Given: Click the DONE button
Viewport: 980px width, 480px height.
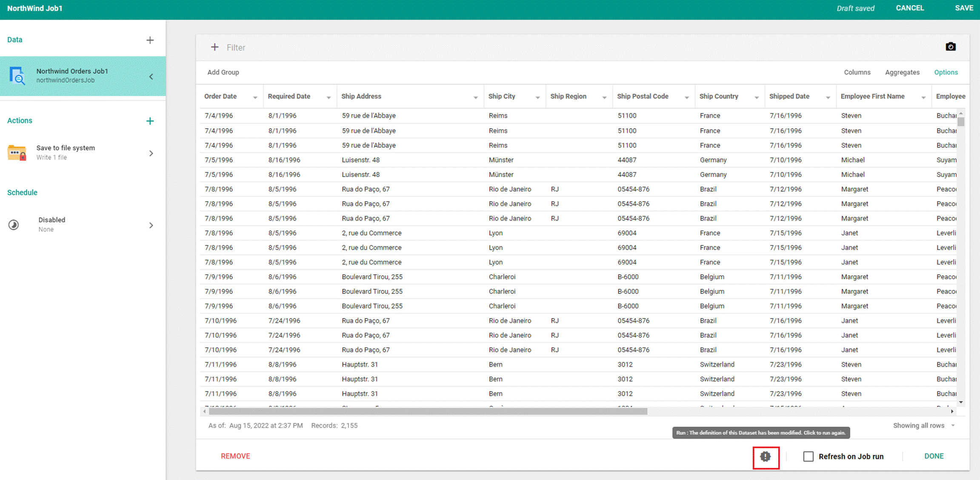Looking at the screenshot, I should 934,456.
